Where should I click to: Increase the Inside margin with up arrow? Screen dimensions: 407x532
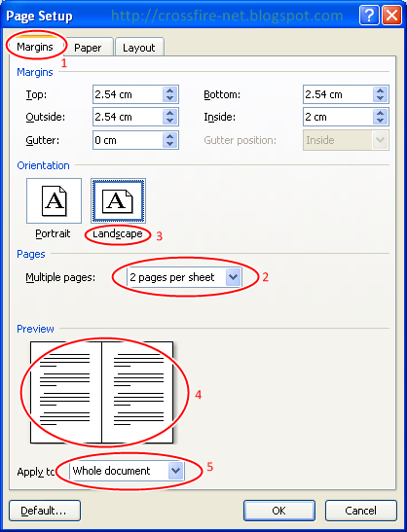click(x=380, y=113)
